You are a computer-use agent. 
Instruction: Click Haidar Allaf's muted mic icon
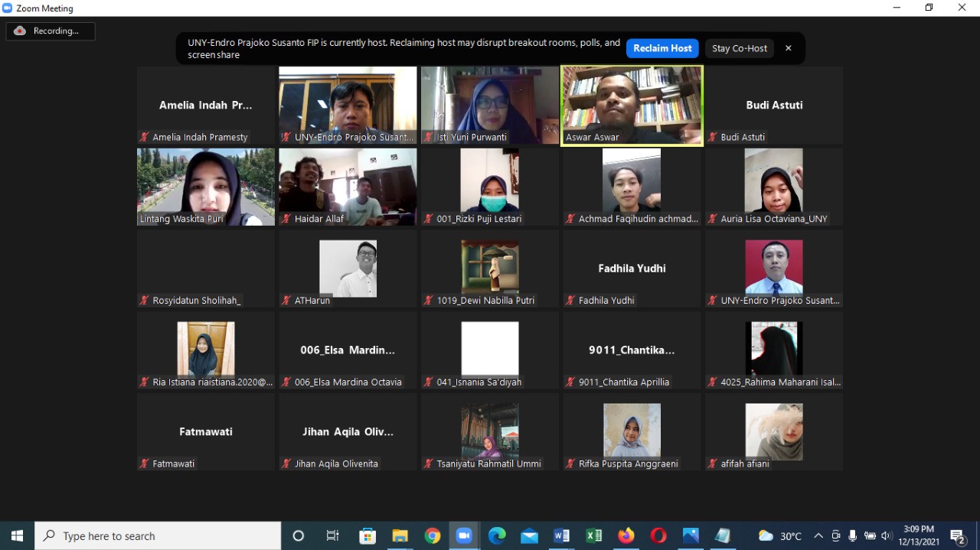tap(286, 219)
